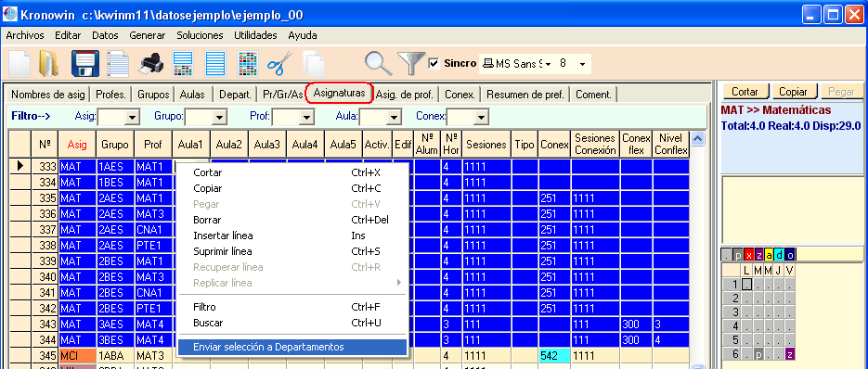Choose Copiar in the context menu
Screen dimensions: 868x369
(x=293, y=188)
